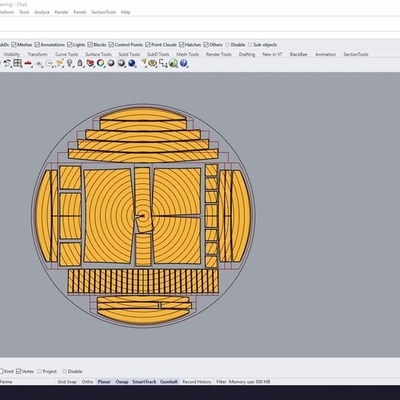Open the color wheel icon

[101, 63]
